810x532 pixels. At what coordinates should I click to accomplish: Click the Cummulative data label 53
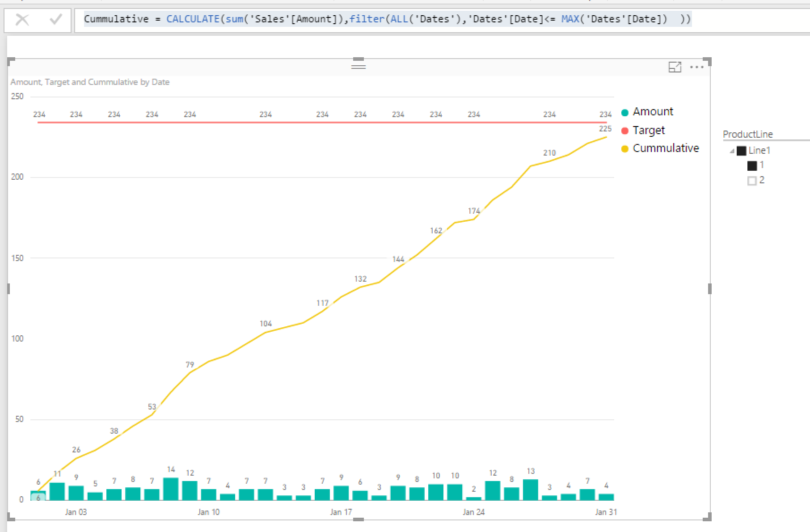click(x=152, y=407)
